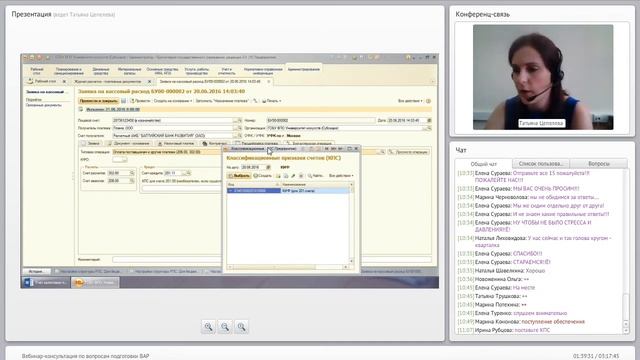Zoom in with the first magnifier button
This screenshot has width=640, height=360.
208,327
